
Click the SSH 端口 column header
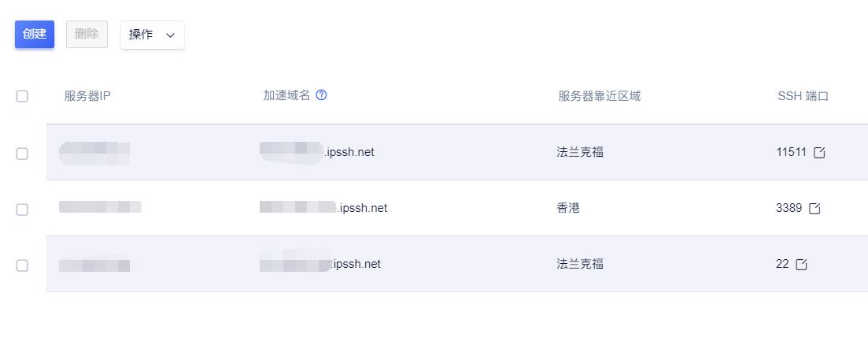(803, 96)
